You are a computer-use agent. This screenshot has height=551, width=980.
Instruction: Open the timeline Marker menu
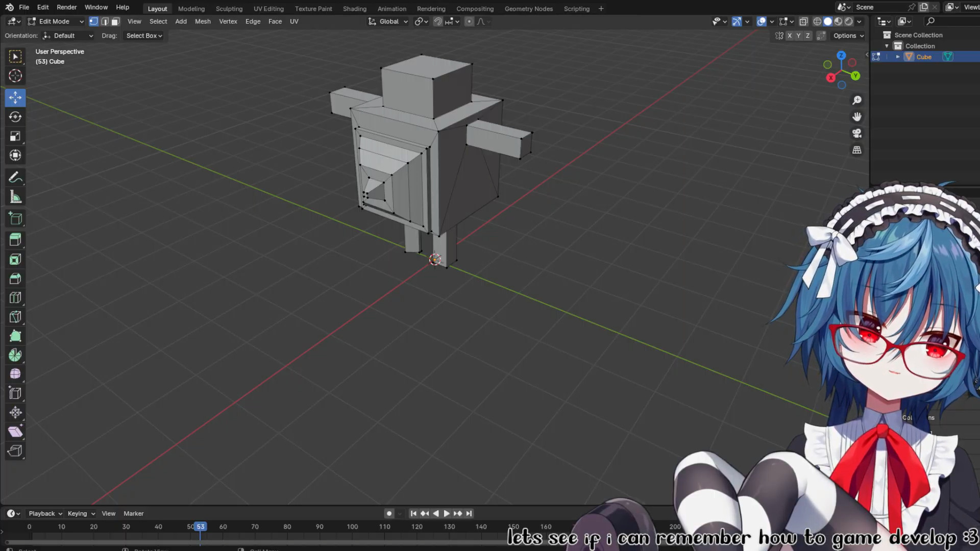tap(134, 513)
